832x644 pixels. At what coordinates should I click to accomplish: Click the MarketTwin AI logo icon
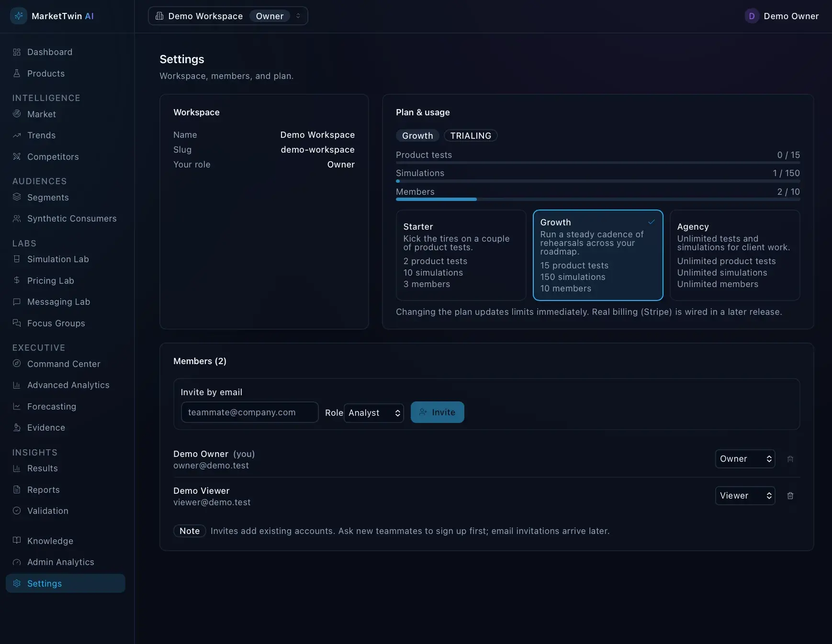[x=19, y=16]
